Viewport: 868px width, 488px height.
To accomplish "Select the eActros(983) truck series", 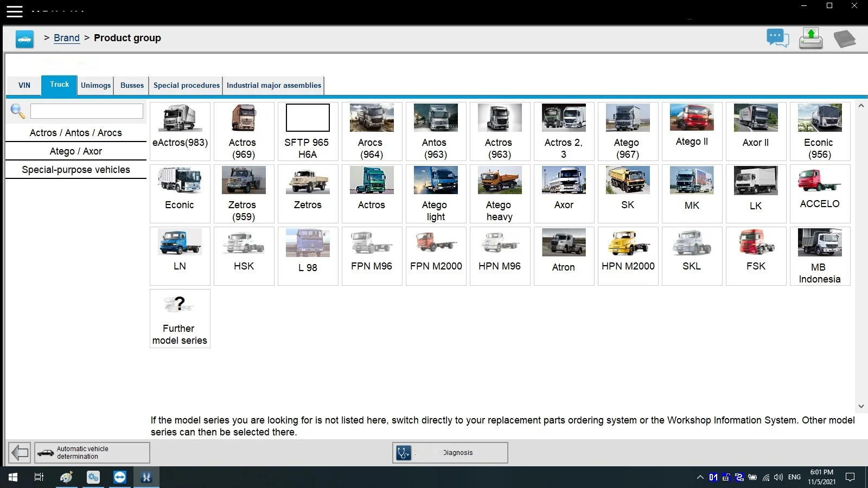I will pos(180,131).
